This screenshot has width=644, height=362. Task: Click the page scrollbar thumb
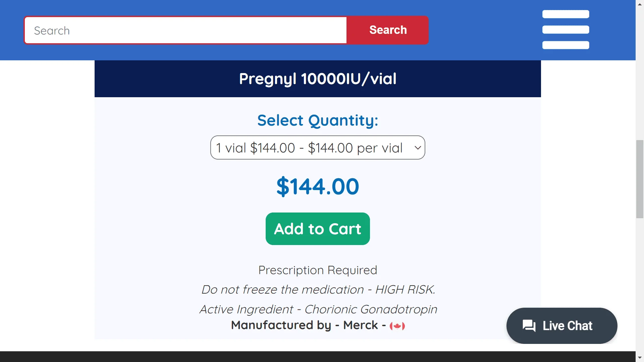(640, 179)
